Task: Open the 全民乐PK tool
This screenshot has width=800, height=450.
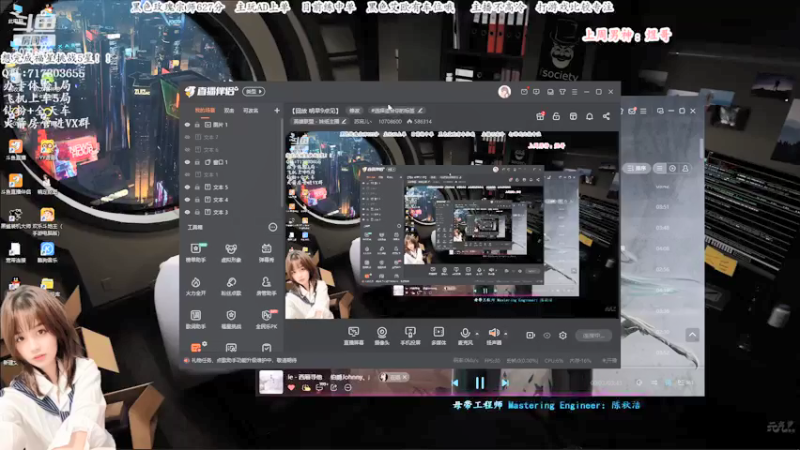Action: click(x=266, y=319)
